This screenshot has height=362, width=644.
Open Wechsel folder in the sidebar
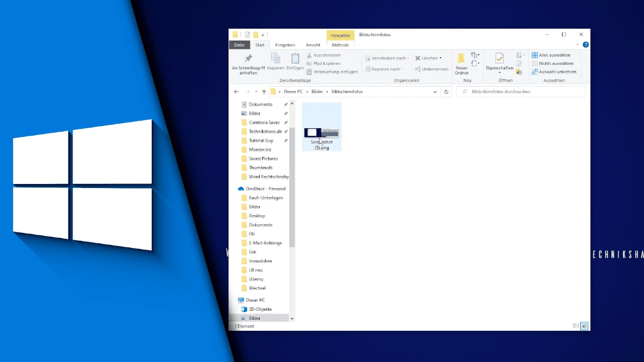tap(257, 288)
